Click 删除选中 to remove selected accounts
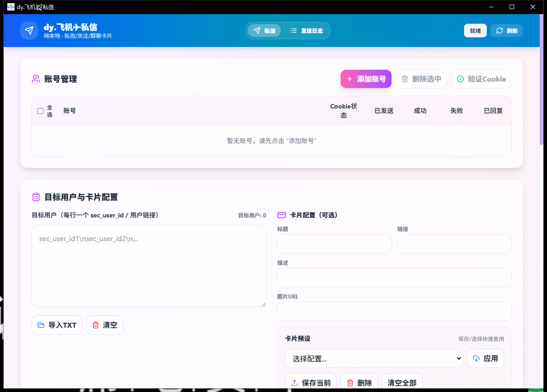547x392 pixels. [x=421, y=79]
